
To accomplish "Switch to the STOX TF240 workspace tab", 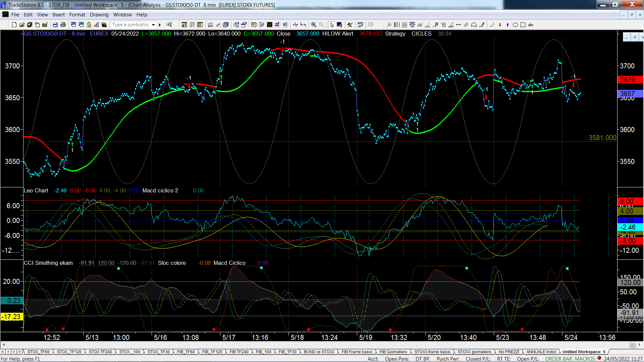I will coord(100,352).
